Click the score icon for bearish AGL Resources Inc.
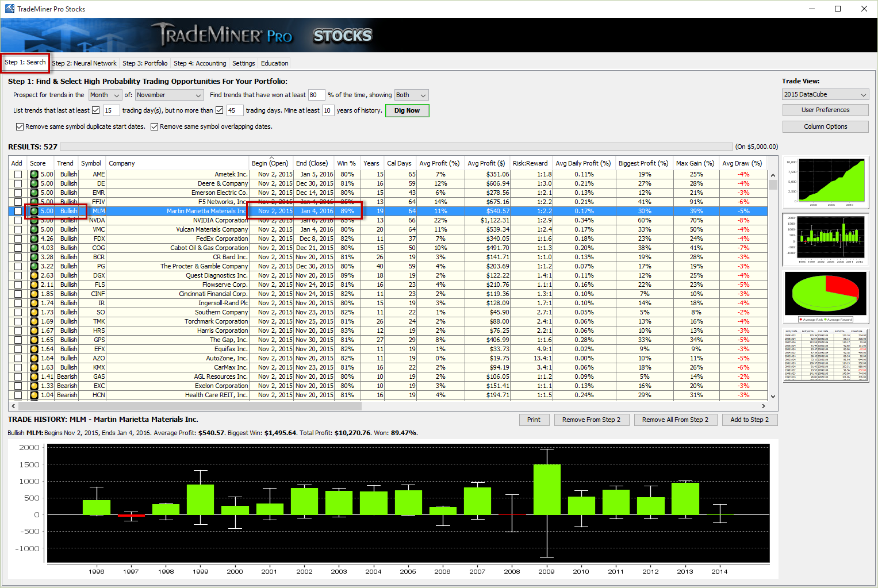Viewport: 878px width, 588px height. click(x=34, y=376)
